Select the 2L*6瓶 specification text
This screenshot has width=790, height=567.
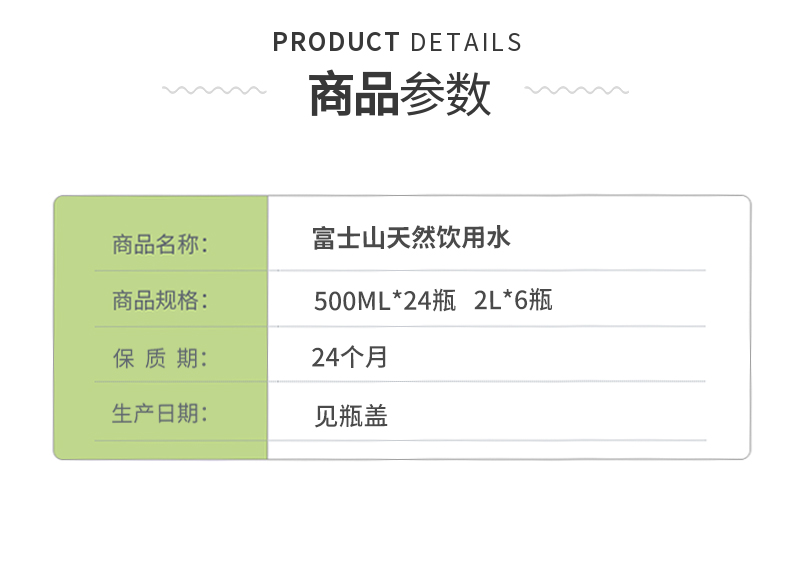513,300
